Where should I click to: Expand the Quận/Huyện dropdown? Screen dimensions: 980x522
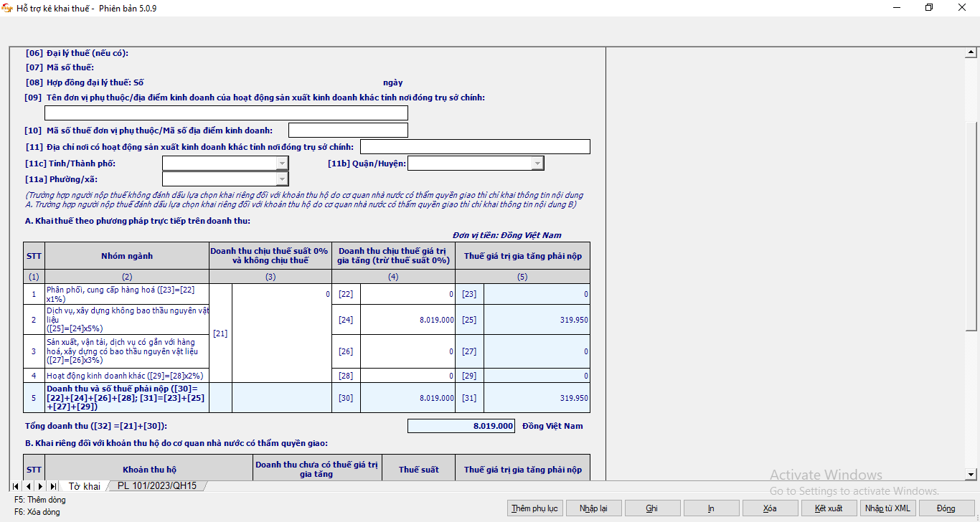coord(537,163)
